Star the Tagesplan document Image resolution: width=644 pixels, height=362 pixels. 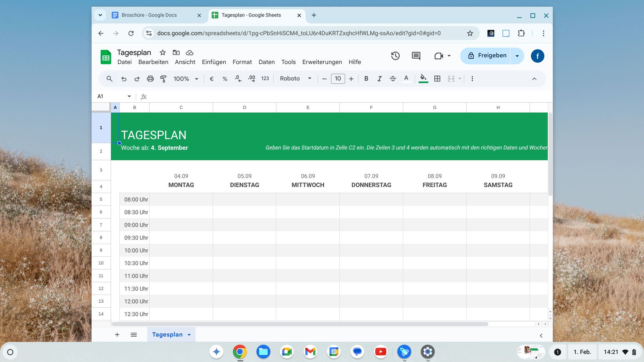click(163, 53)
